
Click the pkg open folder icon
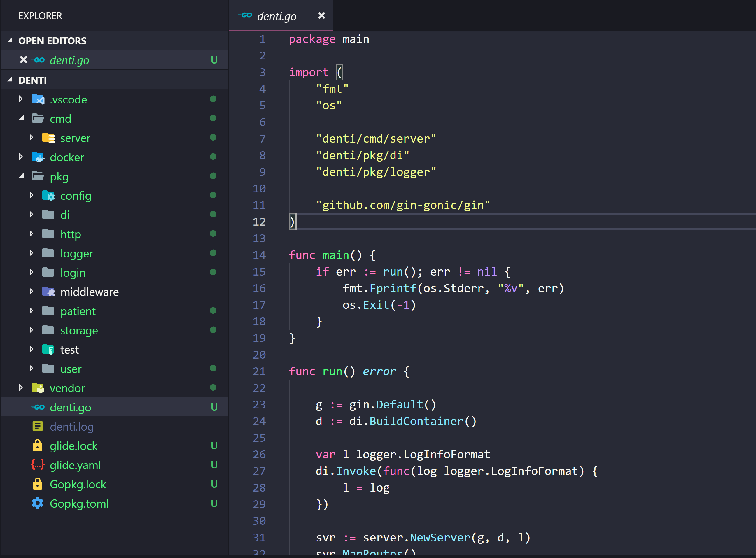(x=38, y=176)
